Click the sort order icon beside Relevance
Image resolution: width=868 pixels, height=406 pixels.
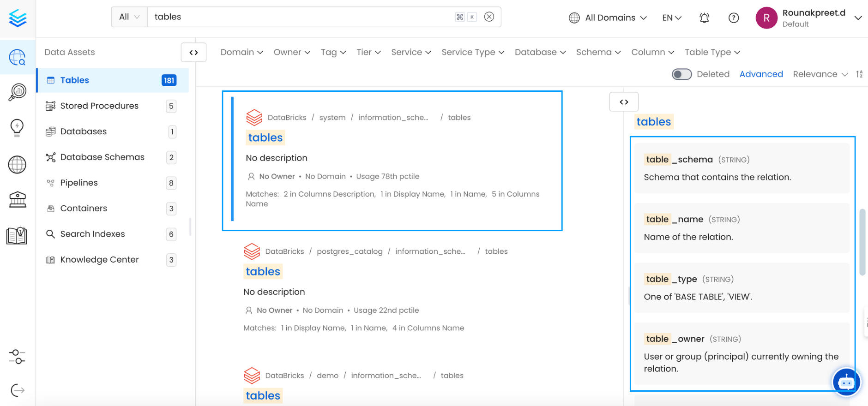tap(859, 74)
